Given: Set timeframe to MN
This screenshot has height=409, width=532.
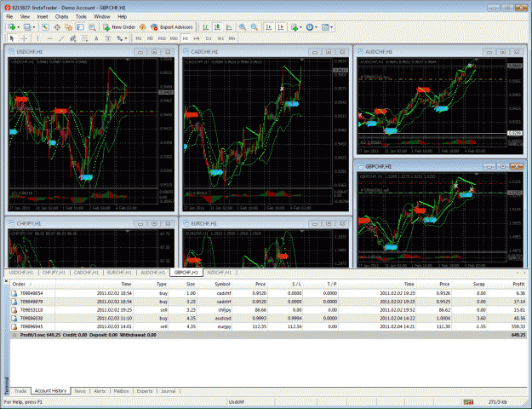Looking at the screenshot, I should click(232, 38).
